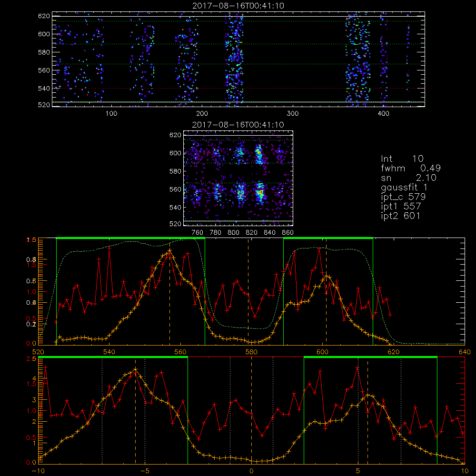Click x-axis label 580 on third plot
This screenshot has height=476, width=476.
click(251, 352)
